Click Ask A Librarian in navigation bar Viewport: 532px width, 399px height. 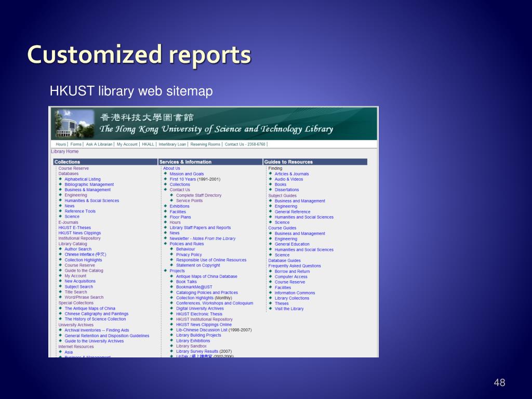pyautogui.click(x=99, y=144)
